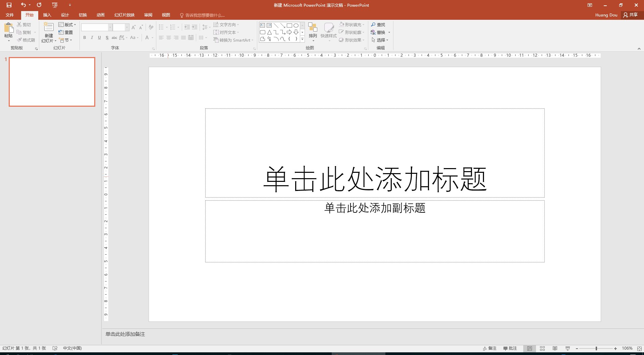Switch to Slide Sorter view in status bar
Screen dimensions: 644x355
pyautogui.click(x=542, y=348)
